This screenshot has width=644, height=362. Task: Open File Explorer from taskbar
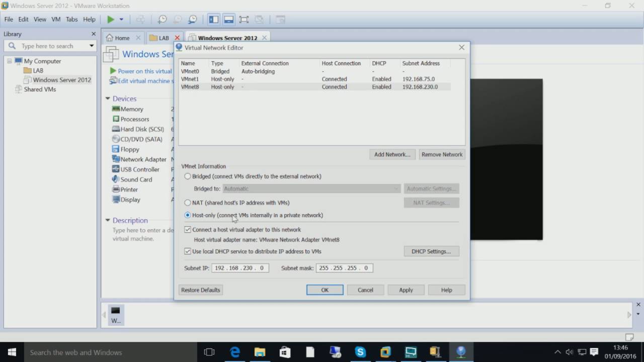260,352
